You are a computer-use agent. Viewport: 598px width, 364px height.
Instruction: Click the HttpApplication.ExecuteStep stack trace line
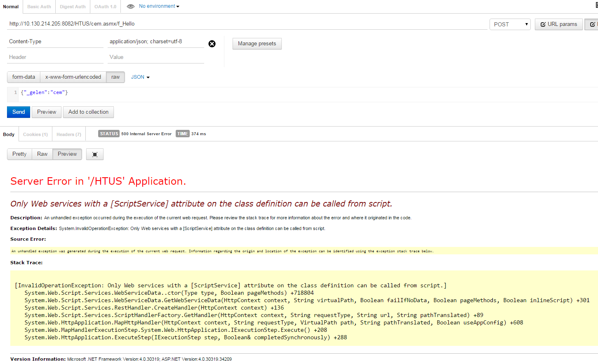[x=186, y=337]
